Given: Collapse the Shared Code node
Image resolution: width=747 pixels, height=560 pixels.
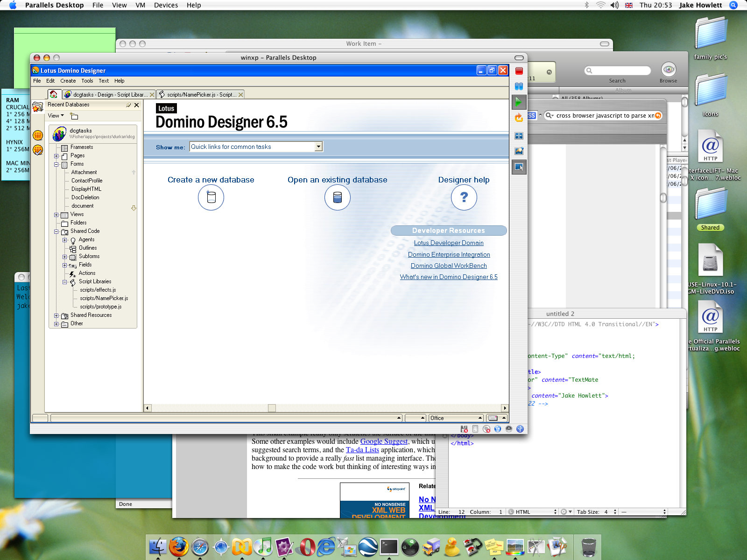Looking at the screenshot, I should click(56, 231).
